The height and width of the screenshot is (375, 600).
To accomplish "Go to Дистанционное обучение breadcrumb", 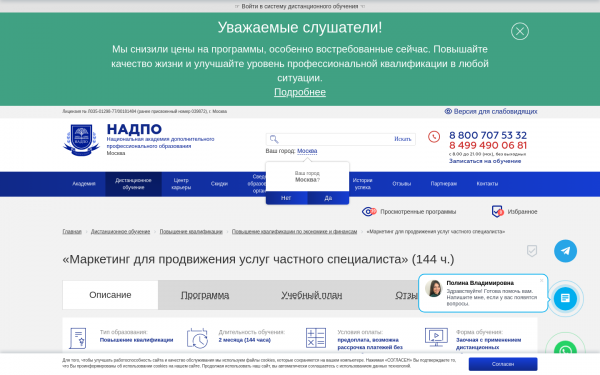I will point(120,232).
